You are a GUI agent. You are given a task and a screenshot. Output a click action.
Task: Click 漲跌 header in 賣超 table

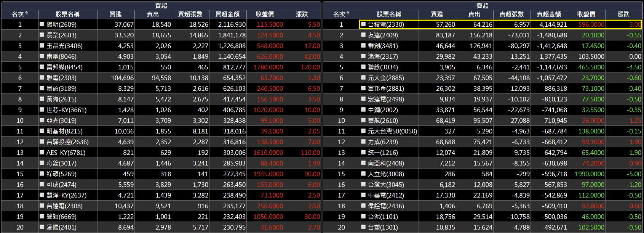tap(623, 14)
